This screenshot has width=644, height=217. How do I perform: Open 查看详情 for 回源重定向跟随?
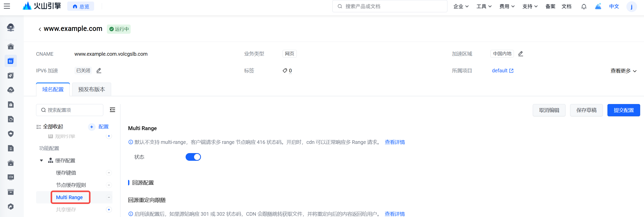pos(395,214)
